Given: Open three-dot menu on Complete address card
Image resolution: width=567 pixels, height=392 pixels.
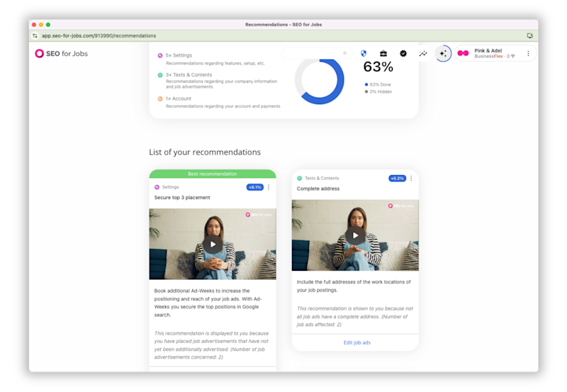Looking at the screenshot, I should 411,179.
